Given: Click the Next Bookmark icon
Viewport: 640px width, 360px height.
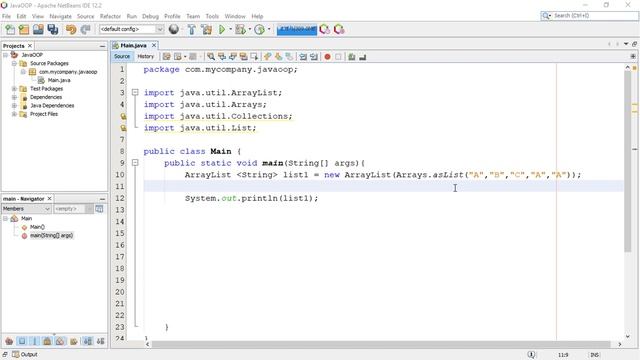Looking at the screenshot, I should [278, 57].
